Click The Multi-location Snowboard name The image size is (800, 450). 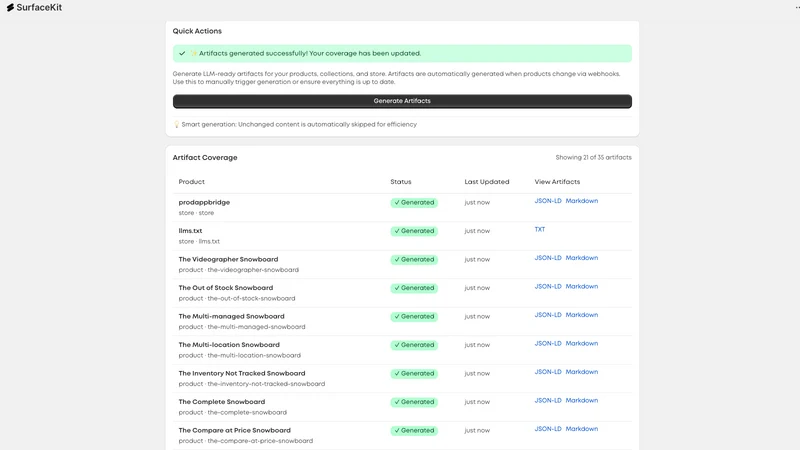click(229, 345)
